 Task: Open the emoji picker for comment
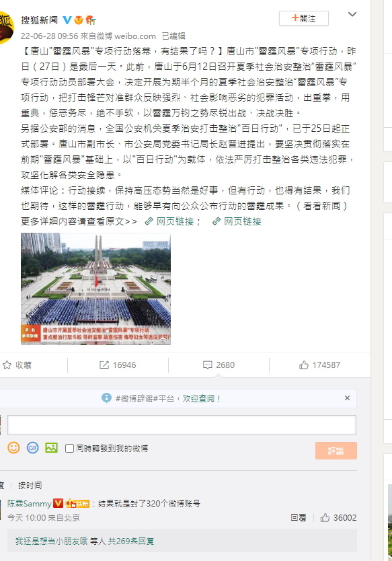13,447
